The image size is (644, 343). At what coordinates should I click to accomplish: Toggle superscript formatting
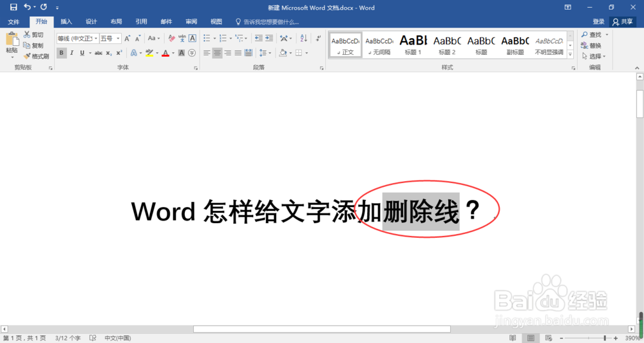(x=119, y=53)
